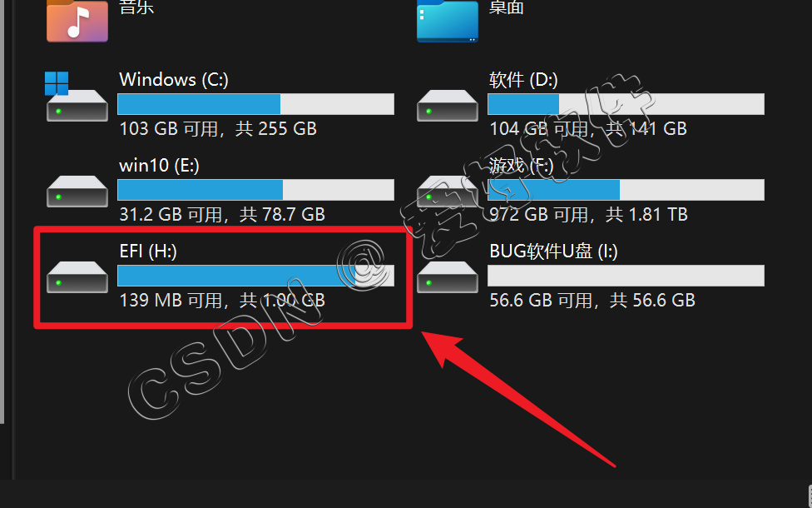
Task: Click the "972 GB 可用" capacity text
Action: point(538,215)
